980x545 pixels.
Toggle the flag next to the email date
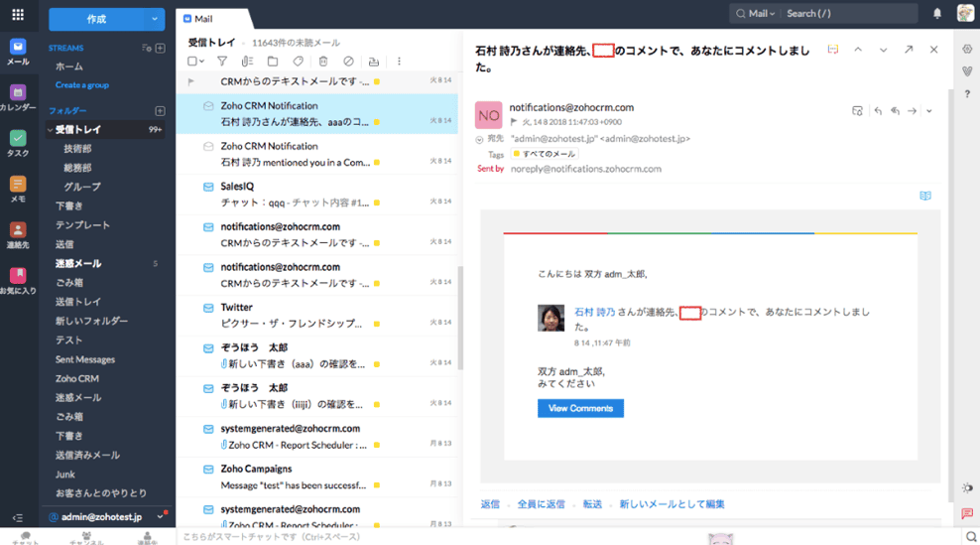tap(514, 122)
